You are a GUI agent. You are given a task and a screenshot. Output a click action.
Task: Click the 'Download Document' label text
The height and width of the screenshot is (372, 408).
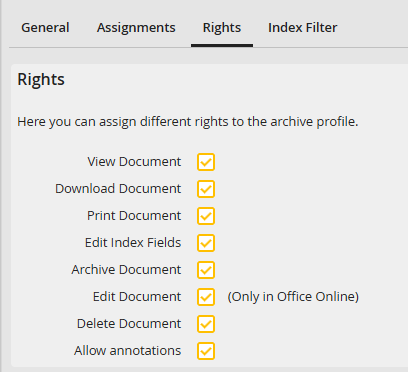point(118,189)
